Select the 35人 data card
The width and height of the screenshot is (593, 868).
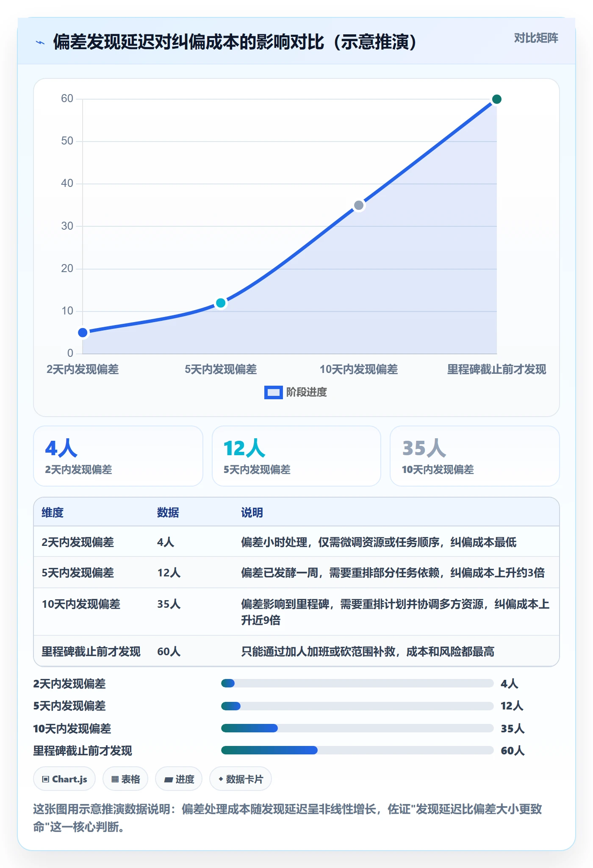(x=475, y=456)
